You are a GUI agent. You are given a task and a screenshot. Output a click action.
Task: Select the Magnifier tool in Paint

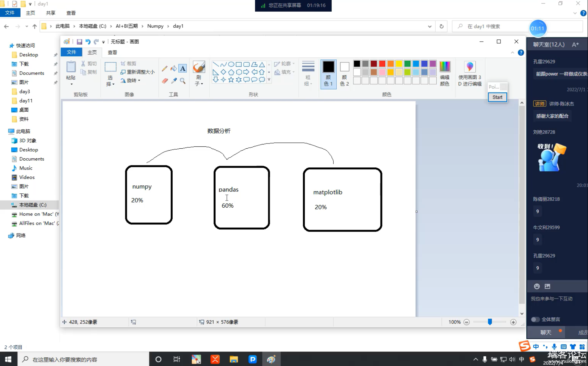click(183, 81)
